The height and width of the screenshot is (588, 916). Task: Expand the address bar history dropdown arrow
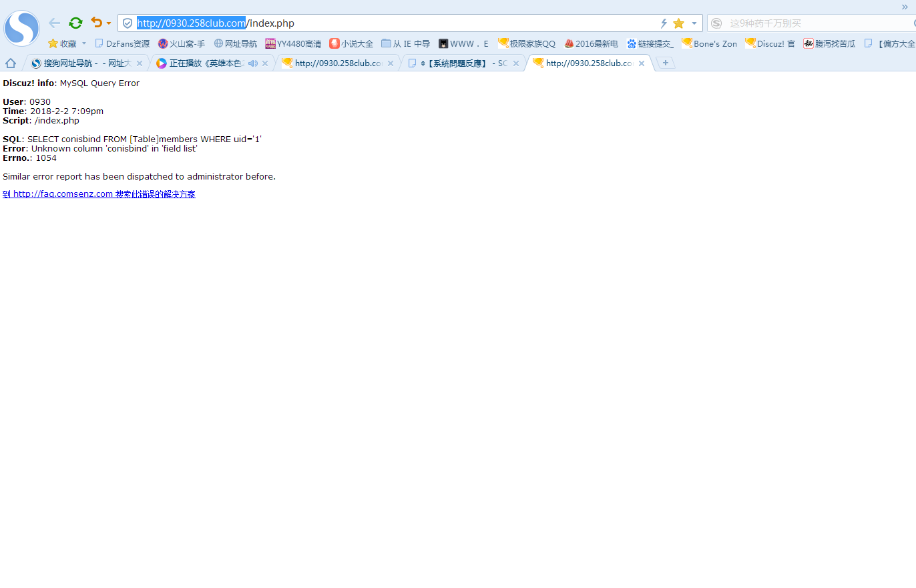coord(694,23)
